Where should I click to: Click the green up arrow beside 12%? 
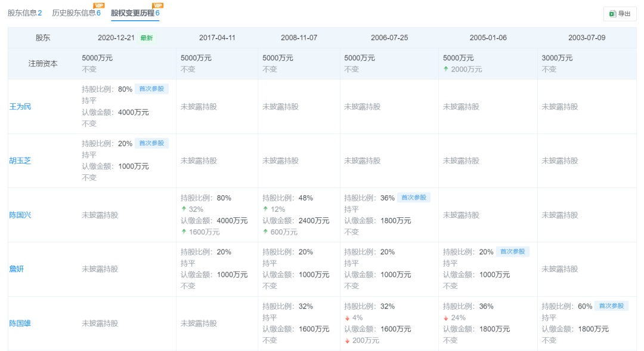[265, 210]
